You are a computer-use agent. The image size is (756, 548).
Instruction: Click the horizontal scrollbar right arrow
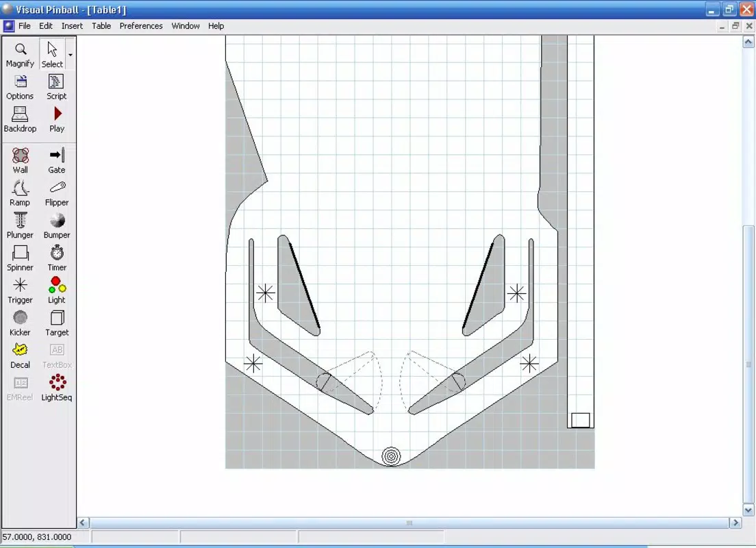pyautogui.click(x=735, y=523)
